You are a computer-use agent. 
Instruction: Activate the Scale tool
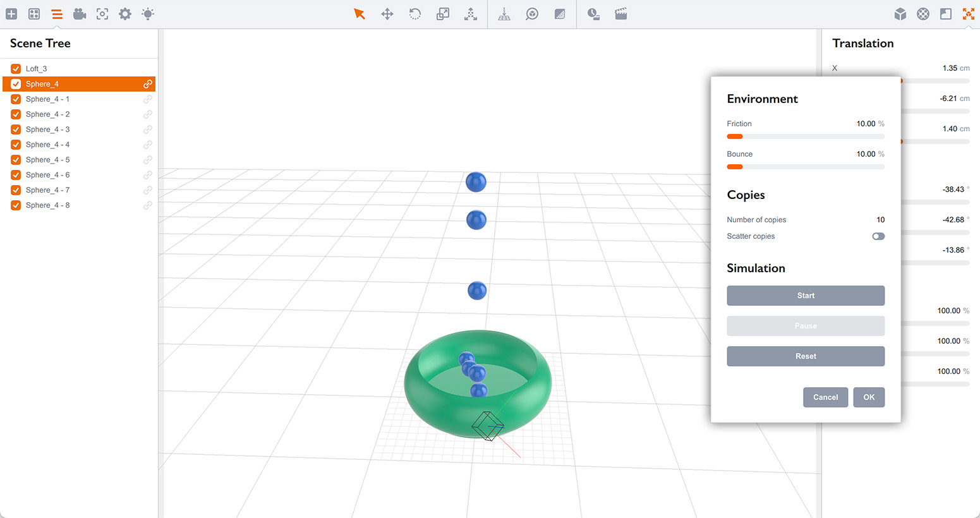(442, 13)
